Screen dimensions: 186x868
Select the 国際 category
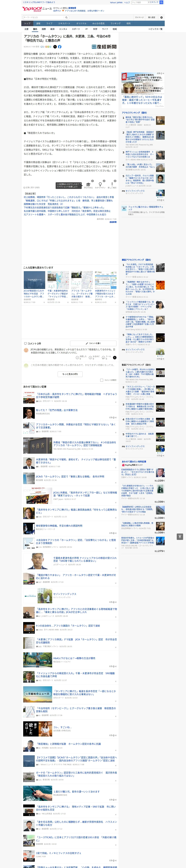44,29
